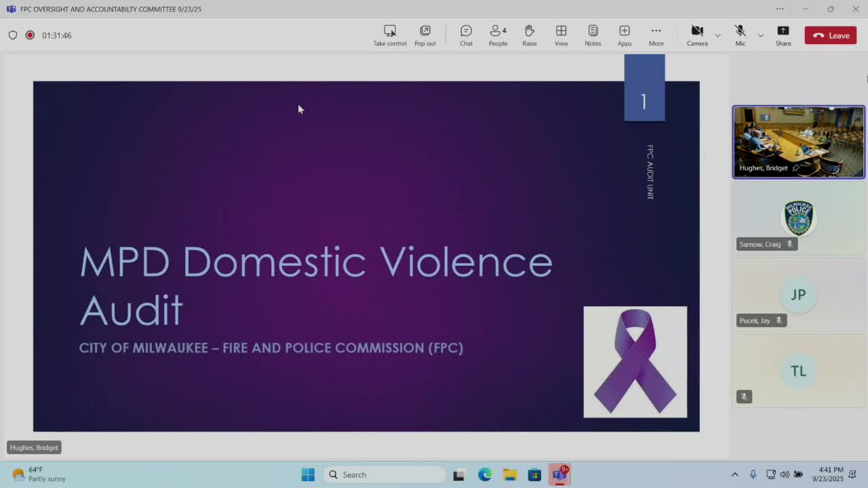Share your screen using Share button
Image resolution: width=868 pixels, height=488 pixels.
coord(783,35)
